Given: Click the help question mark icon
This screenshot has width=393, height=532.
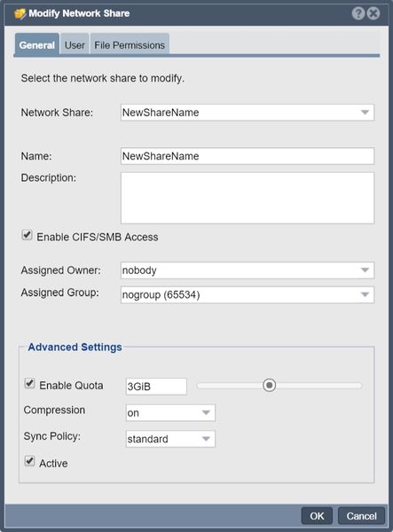Looking at the screenshot, I should tap(358, 13).
